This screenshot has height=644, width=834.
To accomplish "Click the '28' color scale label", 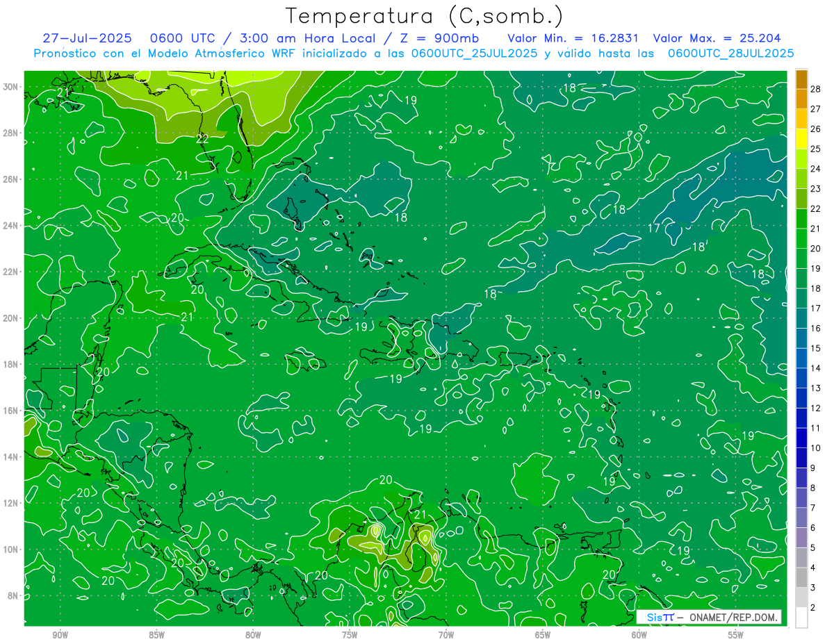I will [816, 88].
